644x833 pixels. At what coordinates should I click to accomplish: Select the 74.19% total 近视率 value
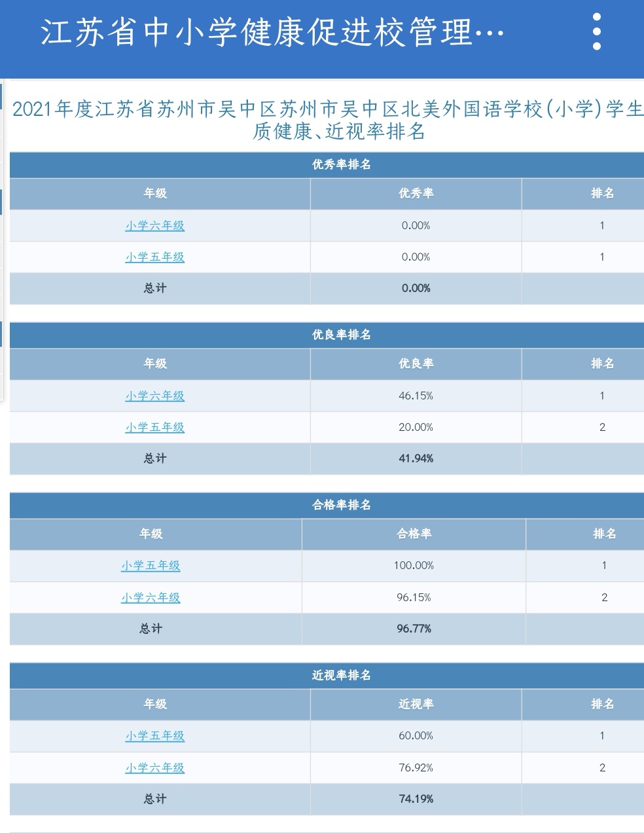[416, 799]
